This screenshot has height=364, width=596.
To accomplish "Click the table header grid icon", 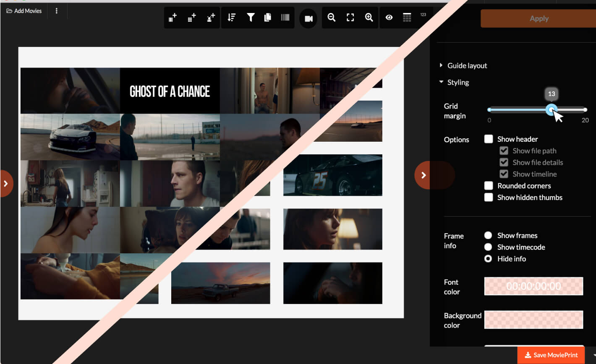I will click(x=407, y=18).
